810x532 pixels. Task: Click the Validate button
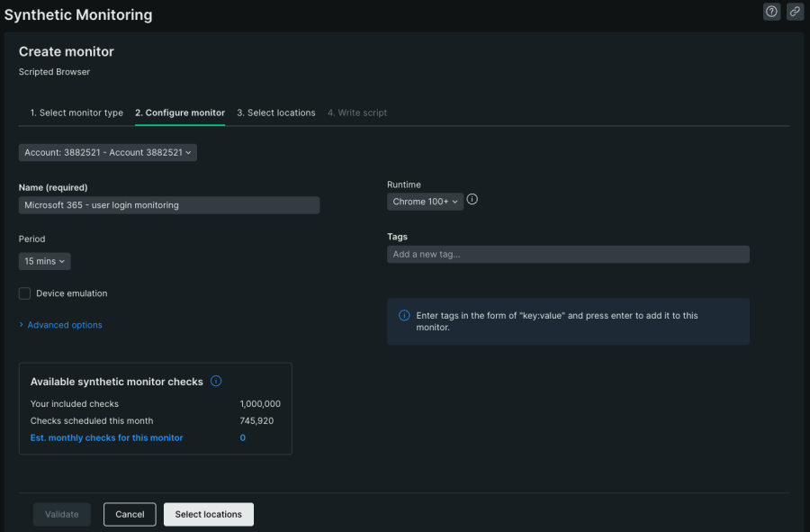click(x=62, y=514)
